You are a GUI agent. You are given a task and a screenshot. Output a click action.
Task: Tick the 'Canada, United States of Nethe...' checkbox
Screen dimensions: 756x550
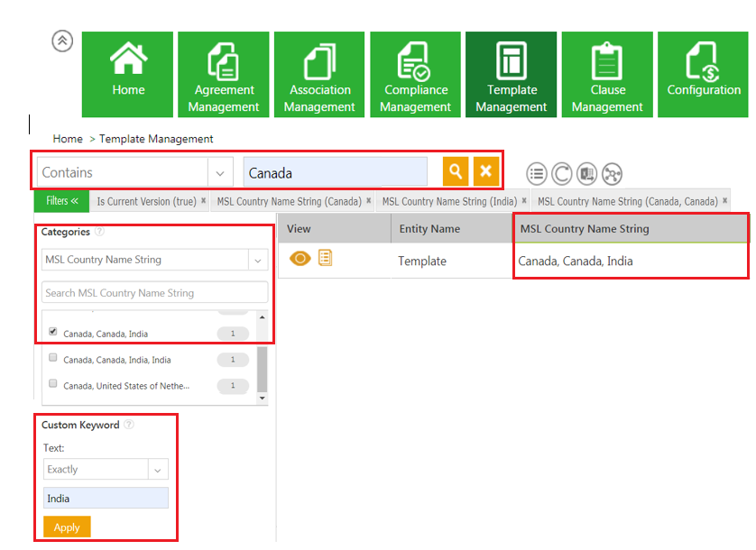click(53, 384)
